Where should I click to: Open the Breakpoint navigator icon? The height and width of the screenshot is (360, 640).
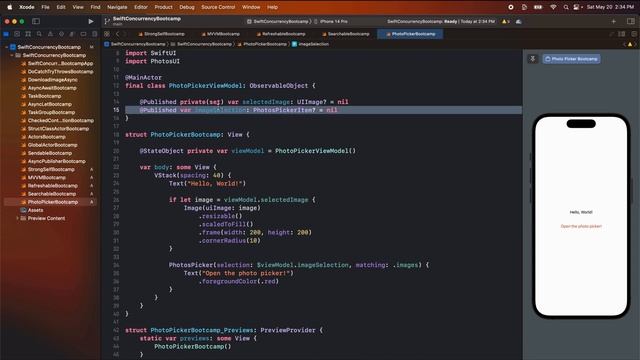point(83,34)
